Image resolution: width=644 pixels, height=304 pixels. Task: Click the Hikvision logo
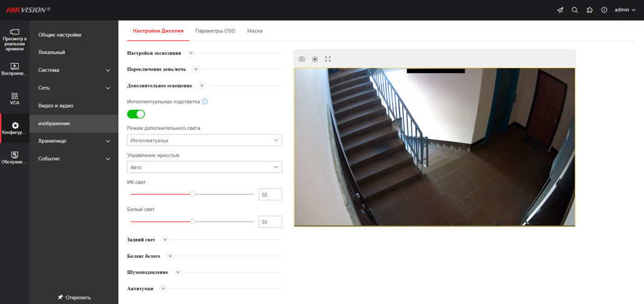[x=28, y=10]
